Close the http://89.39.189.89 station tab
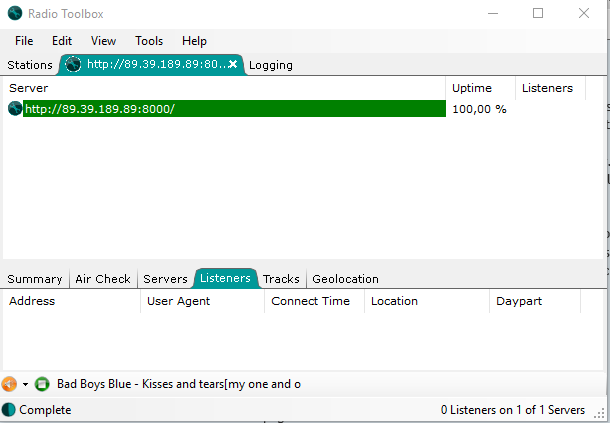This screenshot has width=610, height=423. (x=233, y=65)
